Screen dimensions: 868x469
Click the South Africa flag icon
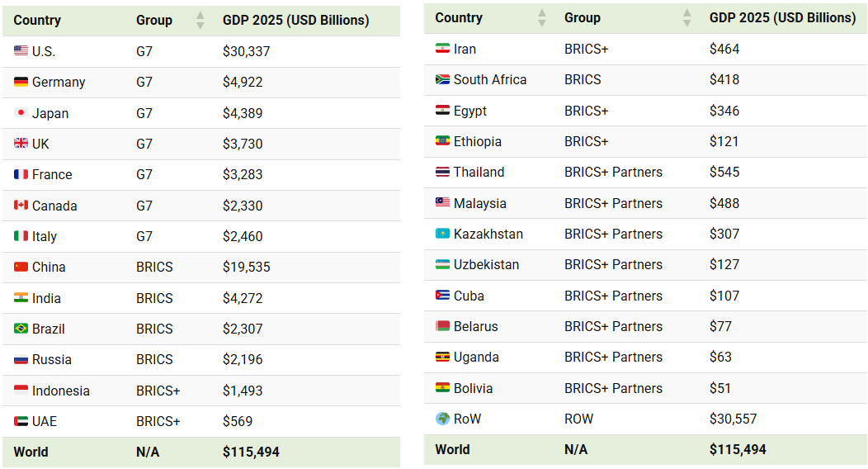(442, 79)
